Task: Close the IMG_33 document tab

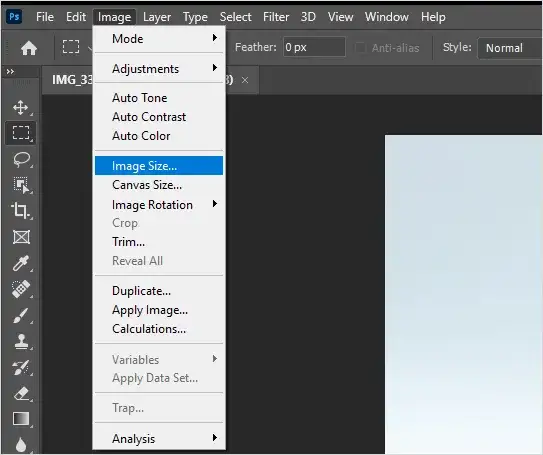Action: pos(245,80)
